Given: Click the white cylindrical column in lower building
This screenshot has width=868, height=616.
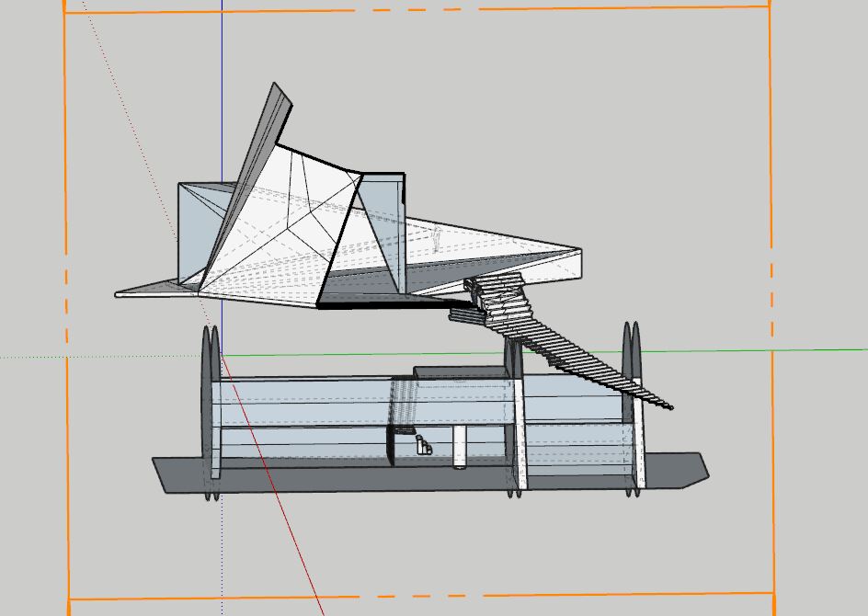Looking at the screenshot, I should (x=460, y=447).
